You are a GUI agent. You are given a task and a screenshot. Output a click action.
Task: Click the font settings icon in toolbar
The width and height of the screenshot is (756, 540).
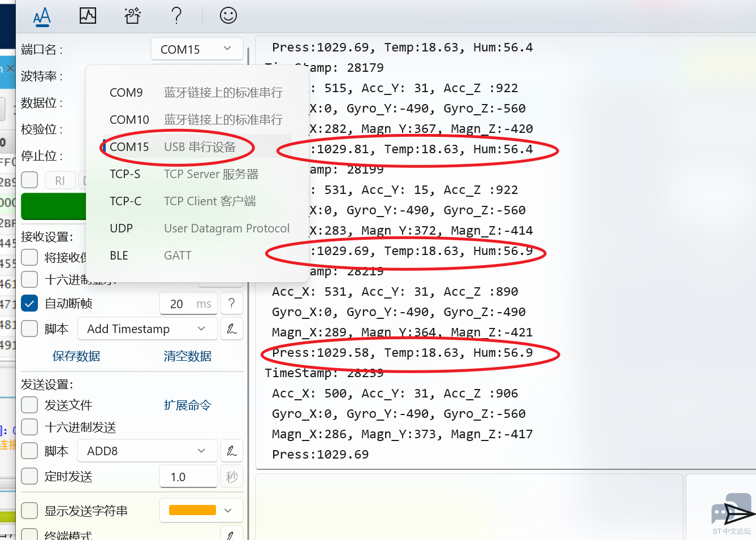42,16
